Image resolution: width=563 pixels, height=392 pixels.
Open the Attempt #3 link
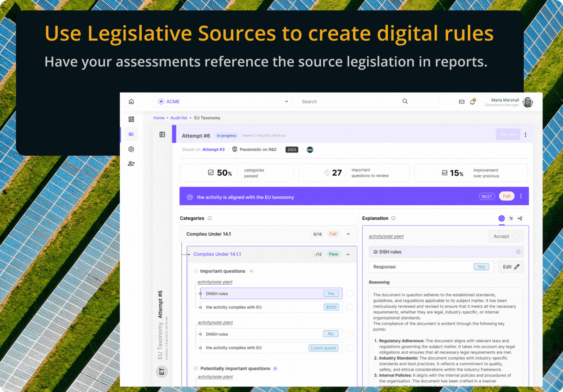[x=214, y=149]
